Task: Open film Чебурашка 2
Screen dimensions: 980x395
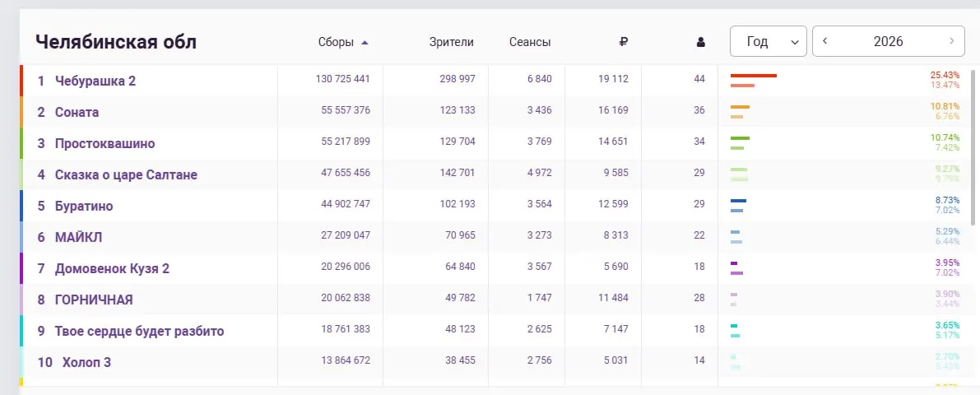Action: tap(95, 81)
